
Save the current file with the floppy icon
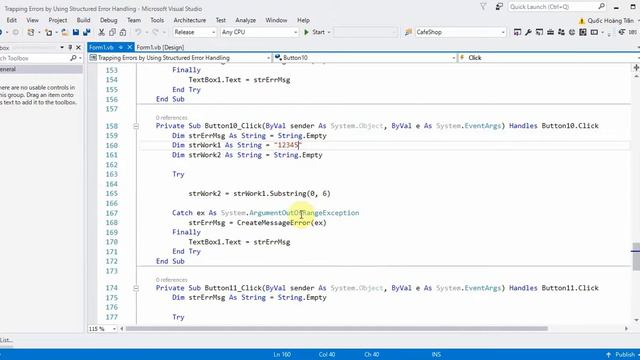[76, 32]
